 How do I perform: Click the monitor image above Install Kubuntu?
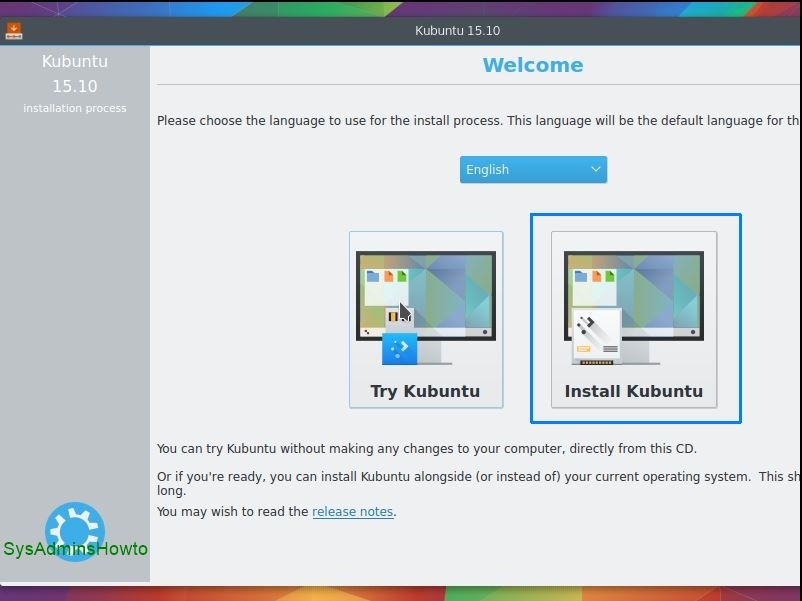[633, 298]
